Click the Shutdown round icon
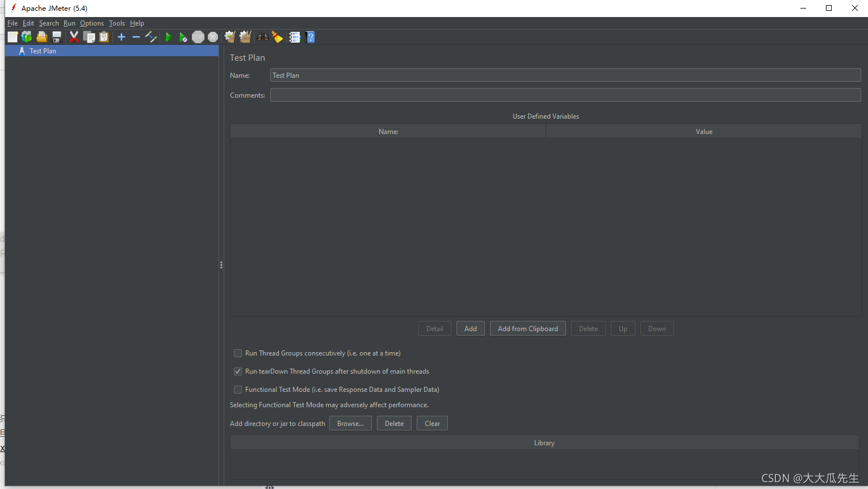Screen dimensions: 868x489 tap(213, 37)
